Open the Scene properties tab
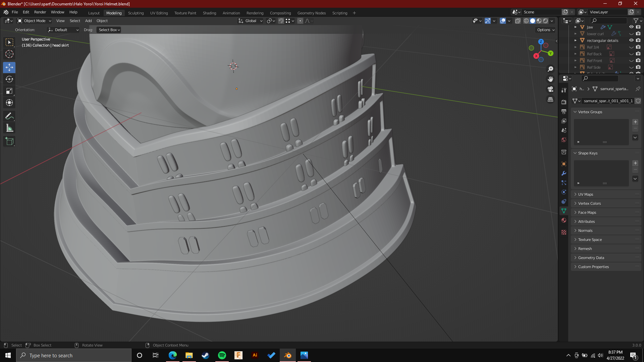644x362 pixels. (564, 130)
